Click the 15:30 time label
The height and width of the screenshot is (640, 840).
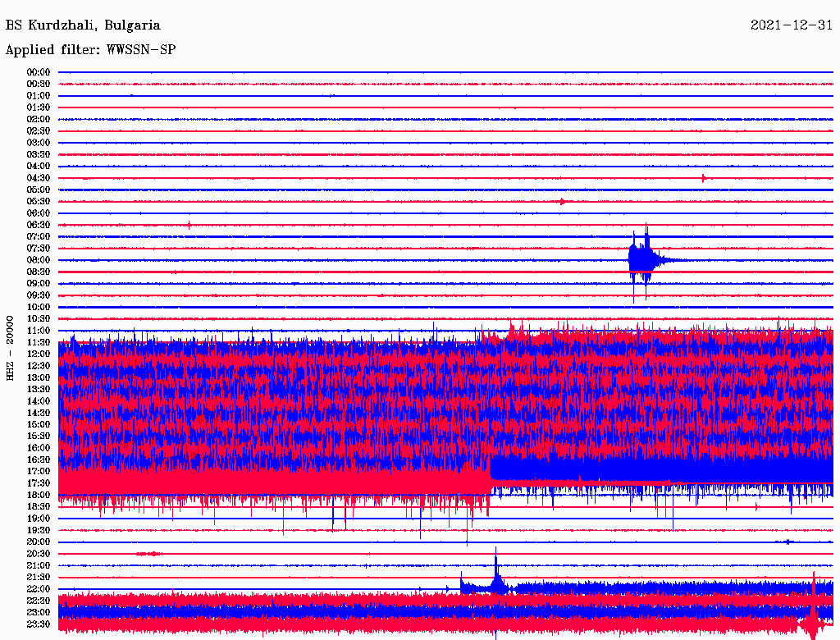click(39, 437)
